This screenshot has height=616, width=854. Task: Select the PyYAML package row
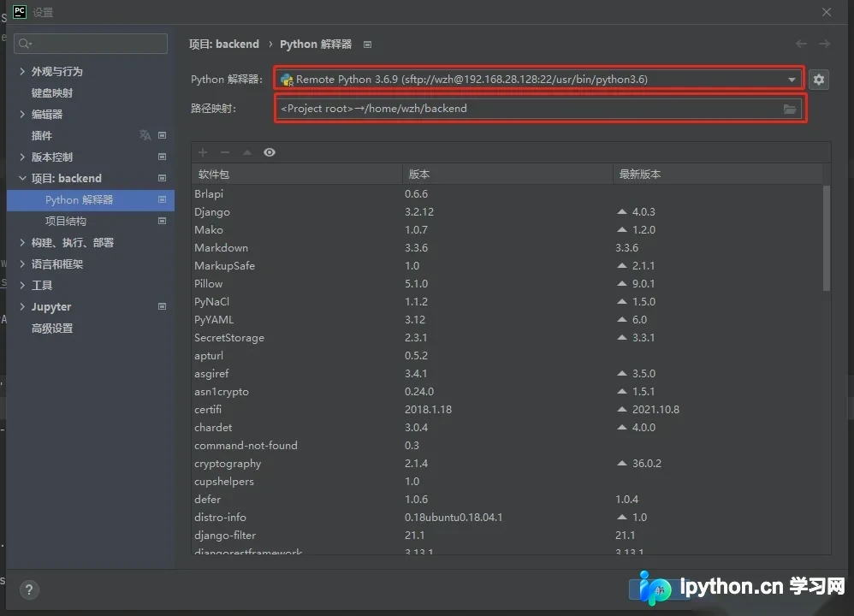tap(507, 320)
